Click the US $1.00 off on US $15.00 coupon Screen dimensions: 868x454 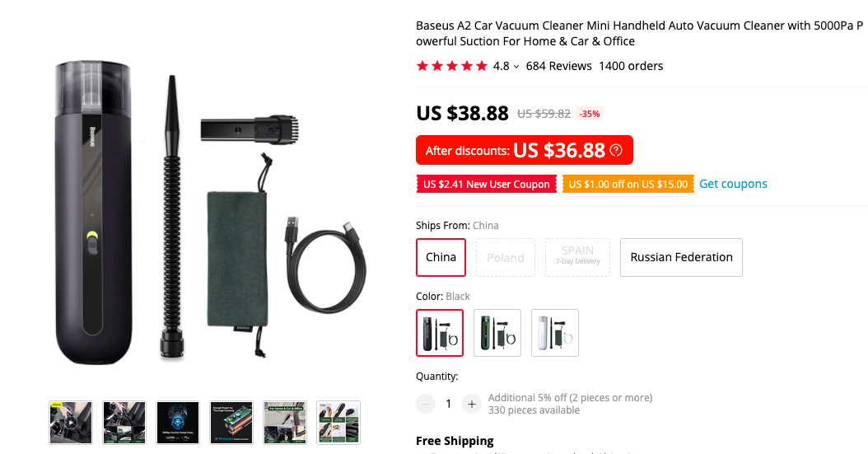[628, 185]
